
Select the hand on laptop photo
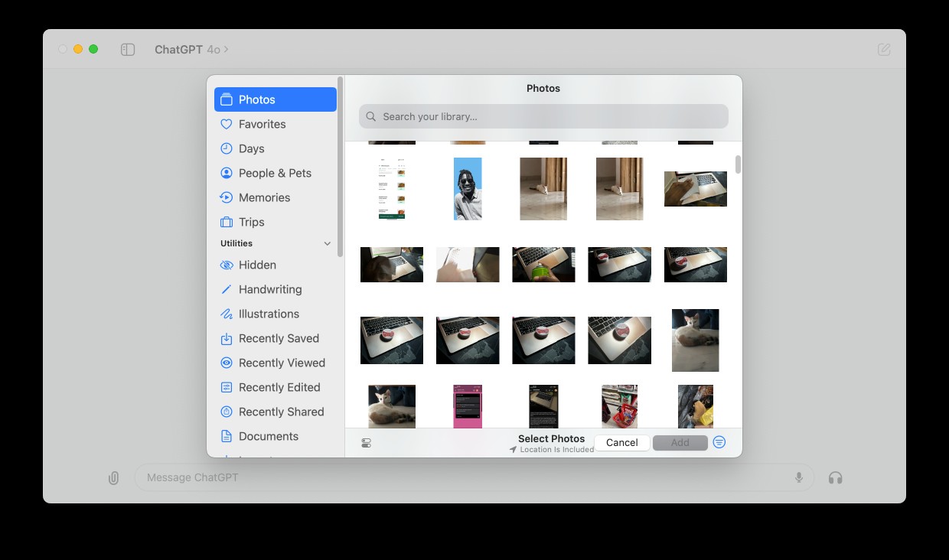coord(696,189)
